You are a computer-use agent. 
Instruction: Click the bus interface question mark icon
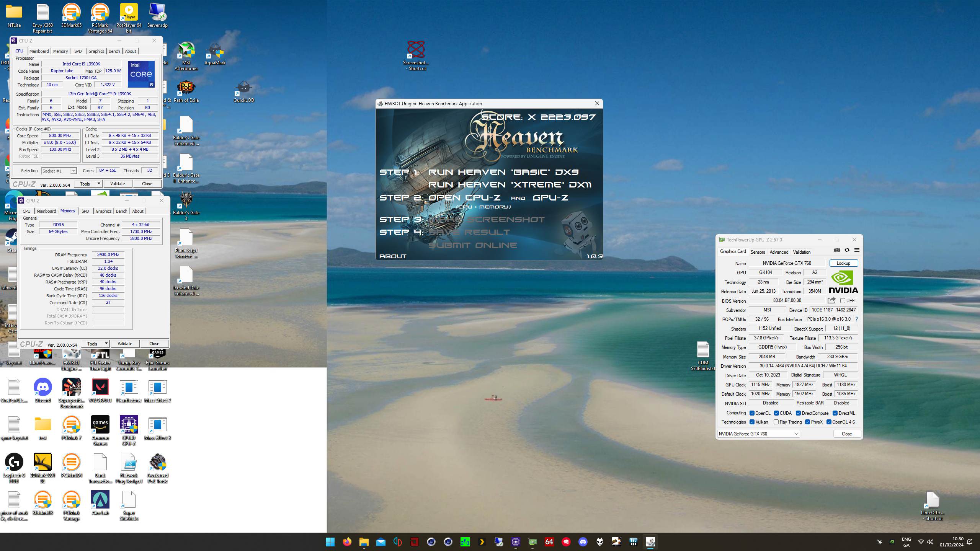857,319
